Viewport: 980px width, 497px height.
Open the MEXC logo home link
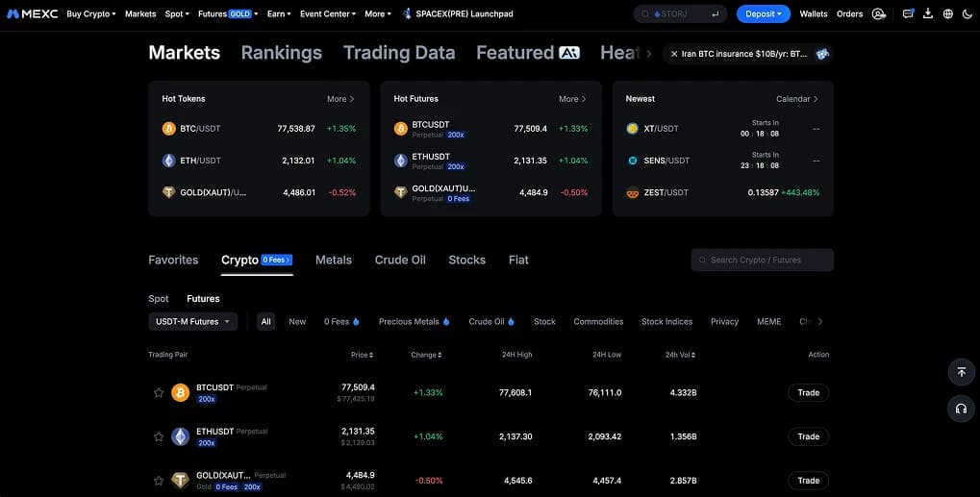coord(33,13)
